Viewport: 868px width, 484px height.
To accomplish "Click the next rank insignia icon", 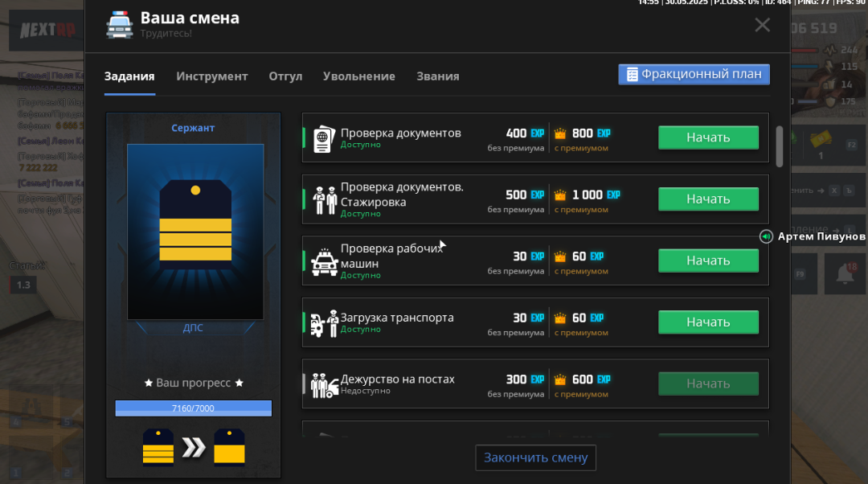I will [229, 447].
